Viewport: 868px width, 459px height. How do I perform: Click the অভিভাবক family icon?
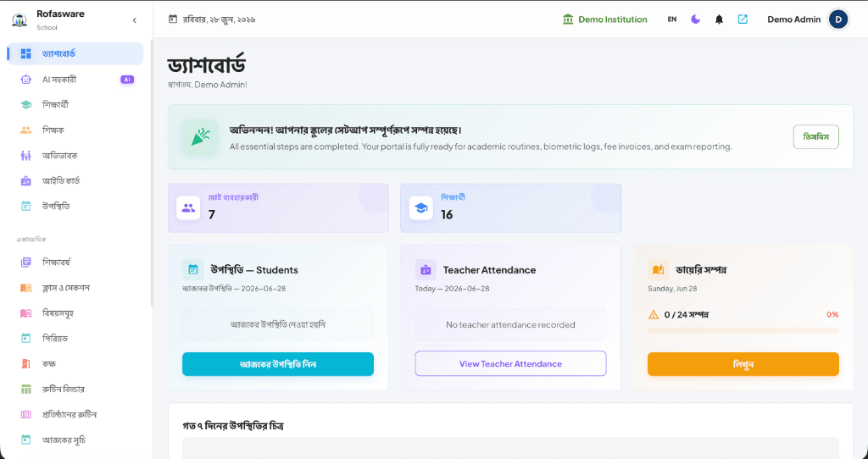coord(25,155)
